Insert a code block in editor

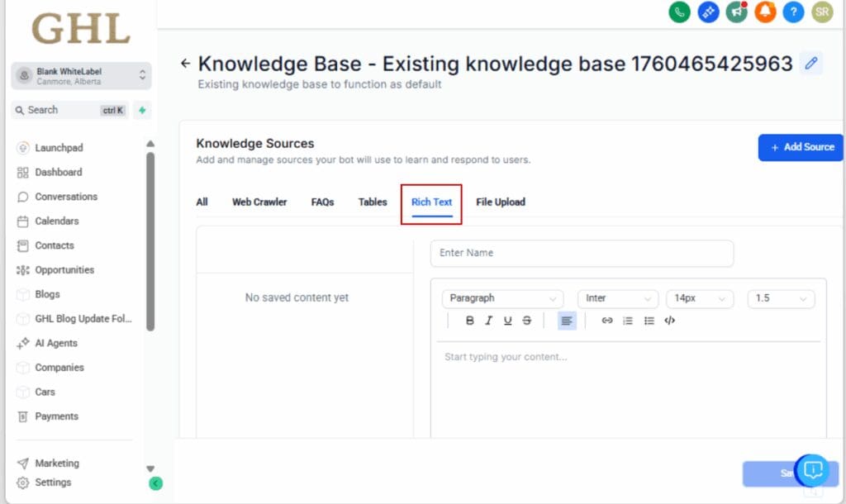click(669, 321)
